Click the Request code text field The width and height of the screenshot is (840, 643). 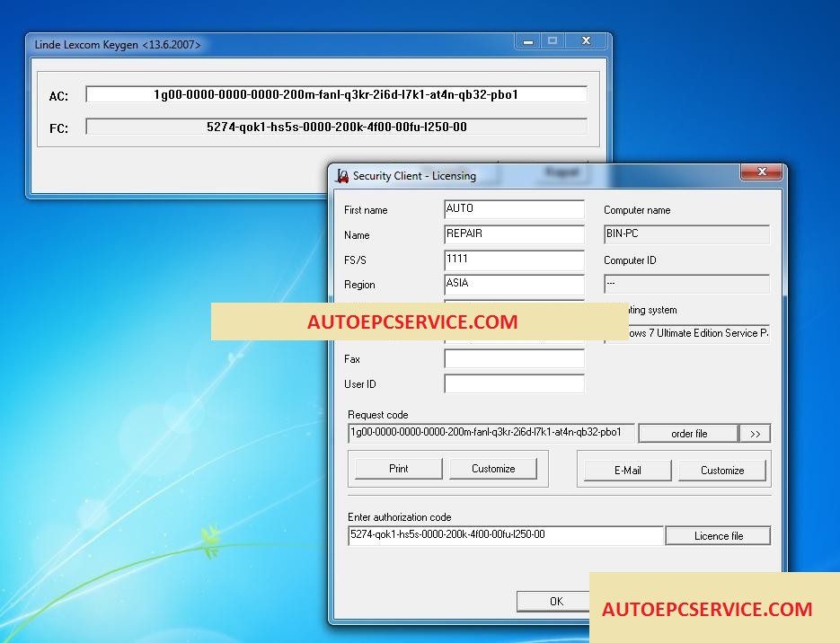pyautogui.click(x=491, y=433)
